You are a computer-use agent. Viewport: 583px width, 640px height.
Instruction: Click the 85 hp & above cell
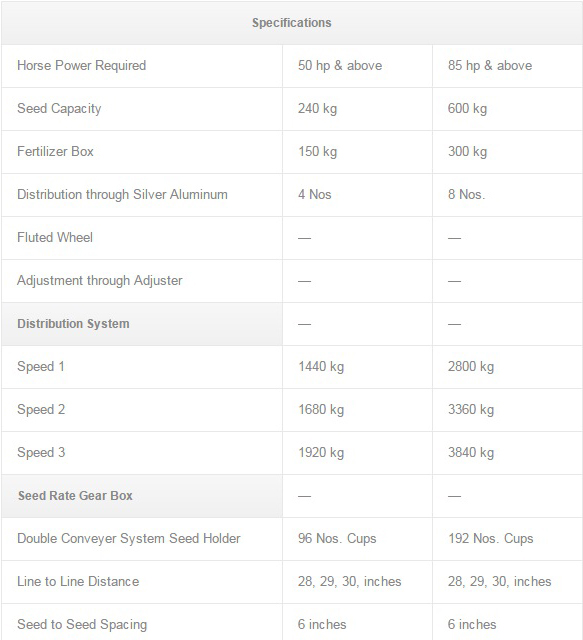coord(490,66)
